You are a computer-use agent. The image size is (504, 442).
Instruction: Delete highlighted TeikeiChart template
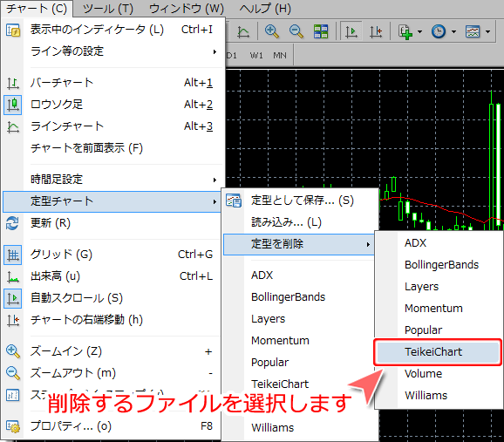click(438, 352)
